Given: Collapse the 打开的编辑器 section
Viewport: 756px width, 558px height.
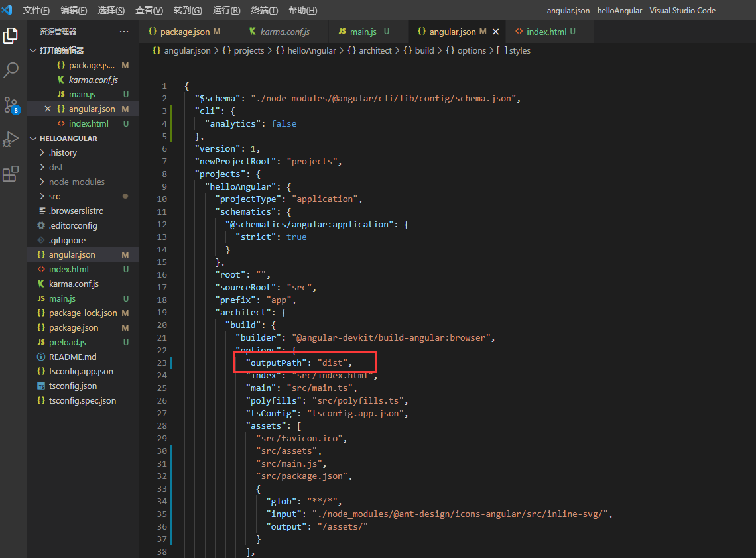Looking at the screenshot, I should 83,50.
